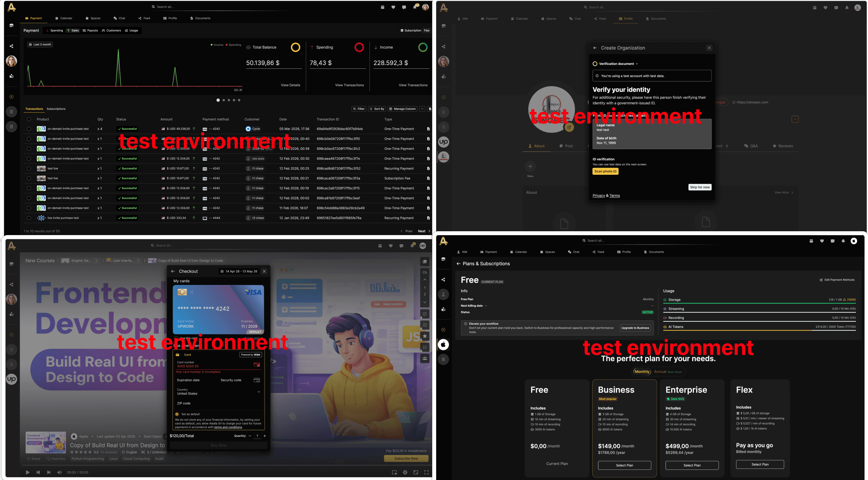Expand the Verification document dropdown
Screen dimensions: 868x480
(615, 64)
